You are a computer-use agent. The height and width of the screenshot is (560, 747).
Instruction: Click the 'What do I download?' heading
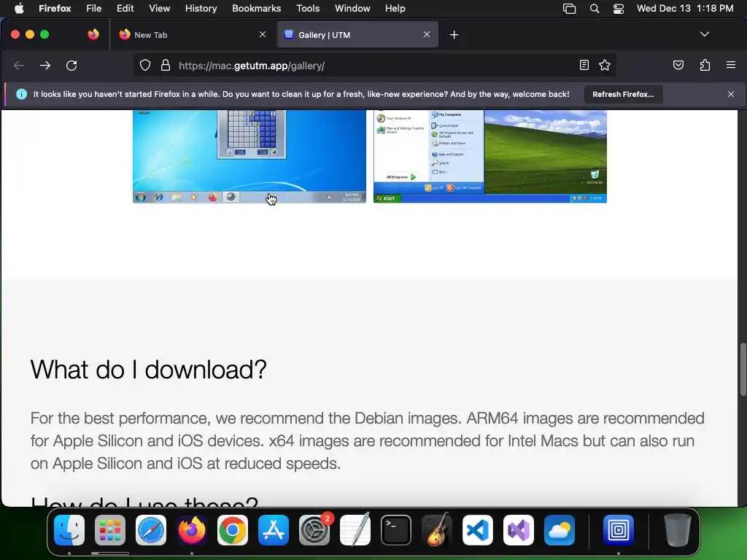pos(148,370)
